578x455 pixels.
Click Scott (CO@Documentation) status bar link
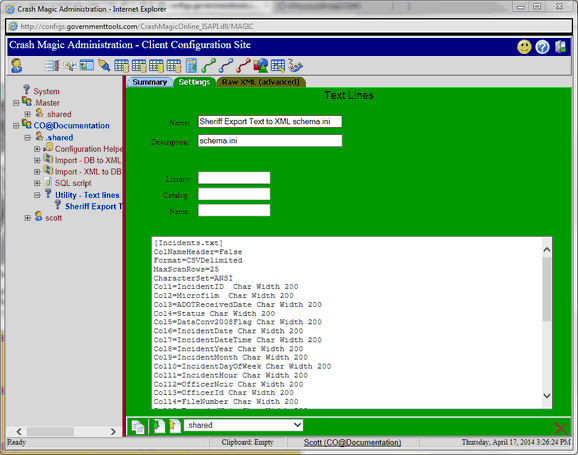[x=352, y=442]
